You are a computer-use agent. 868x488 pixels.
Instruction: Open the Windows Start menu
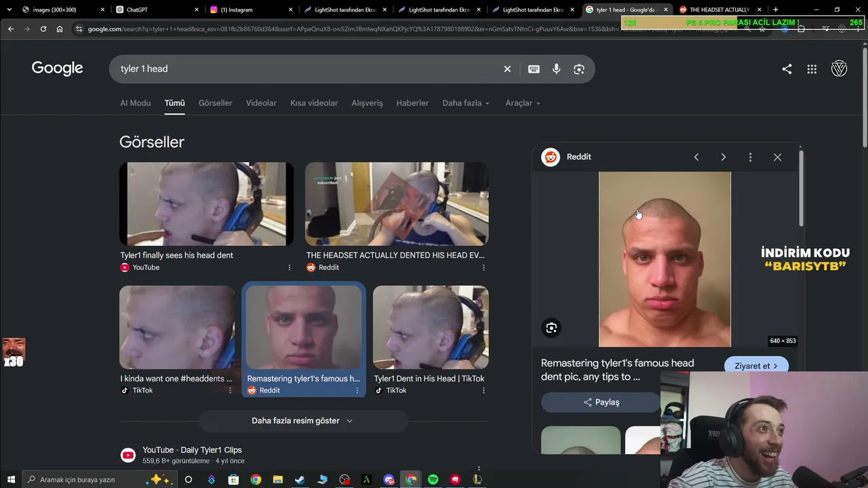coord(11,479)
